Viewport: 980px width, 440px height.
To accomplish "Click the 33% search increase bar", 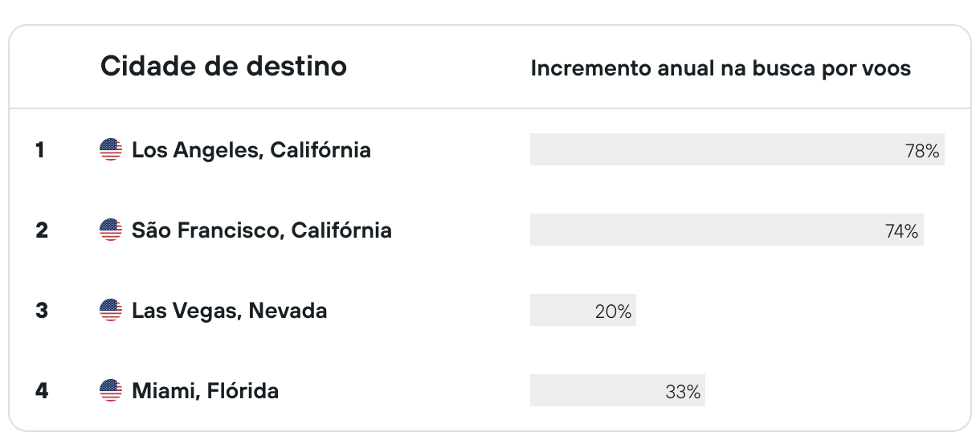I will pyautogui.click(x=618, y=391).
